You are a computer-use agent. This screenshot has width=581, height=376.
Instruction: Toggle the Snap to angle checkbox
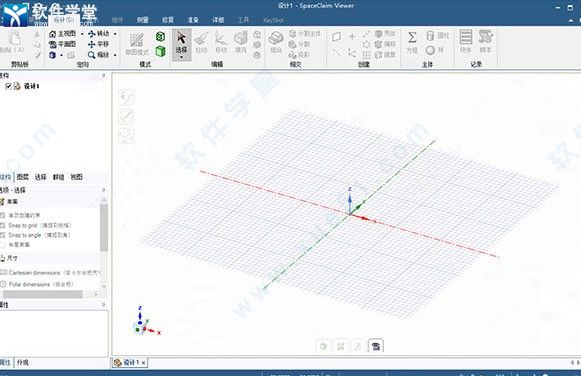pyautogui.click(x=3, y=235)
